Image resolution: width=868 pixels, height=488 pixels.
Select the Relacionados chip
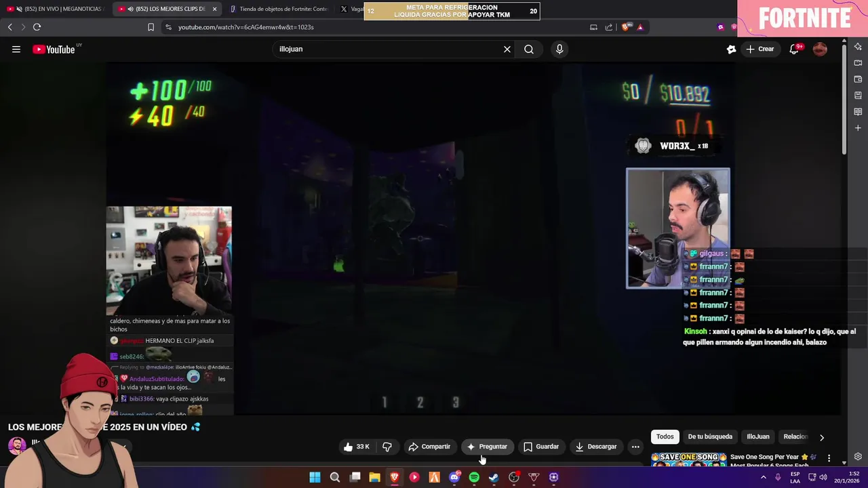(x=796, y=436)
